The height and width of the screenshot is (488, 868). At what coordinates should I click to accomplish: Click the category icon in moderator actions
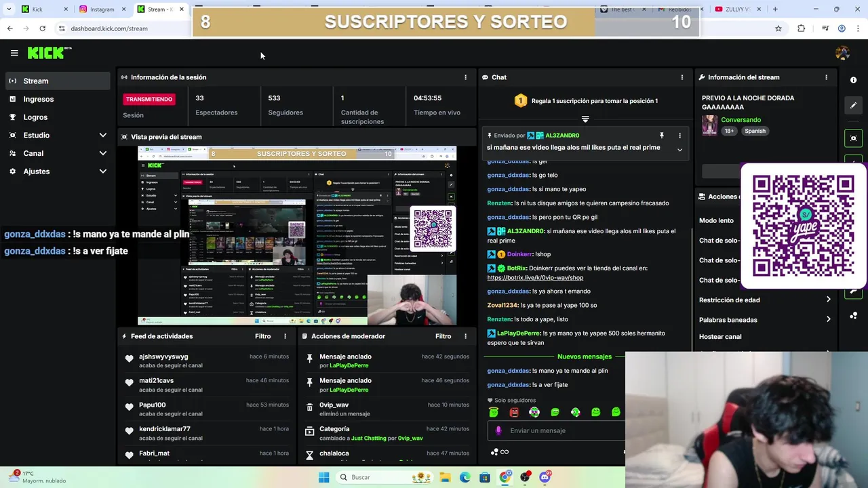pyautogui.click(x=309, y=431)
